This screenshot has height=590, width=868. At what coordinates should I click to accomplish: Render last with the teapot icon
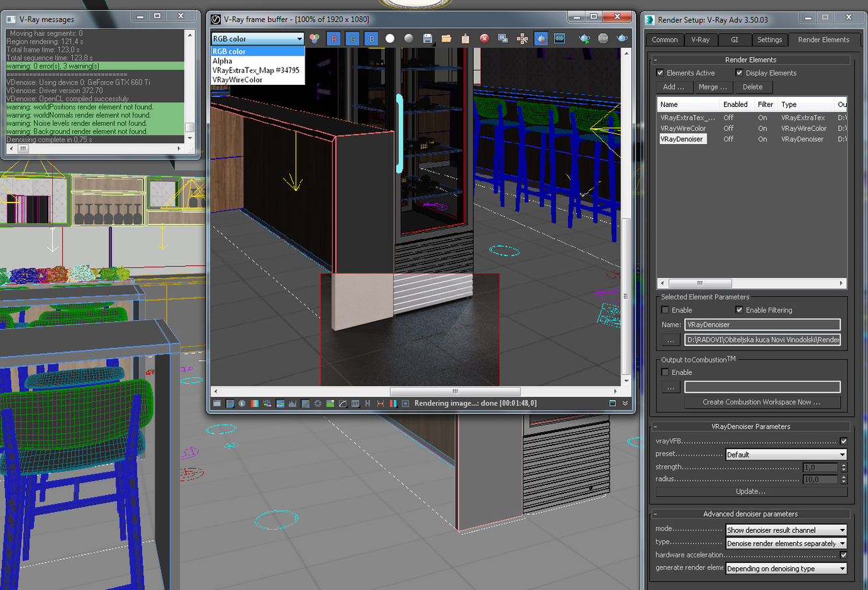[x=622, y=38]
